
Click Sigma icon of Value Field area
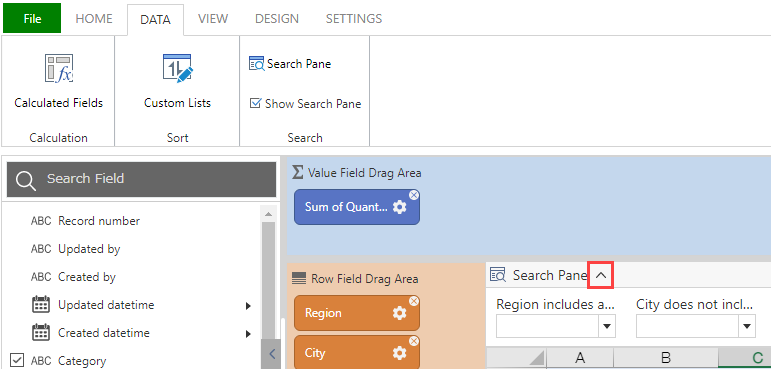[297, 172]
